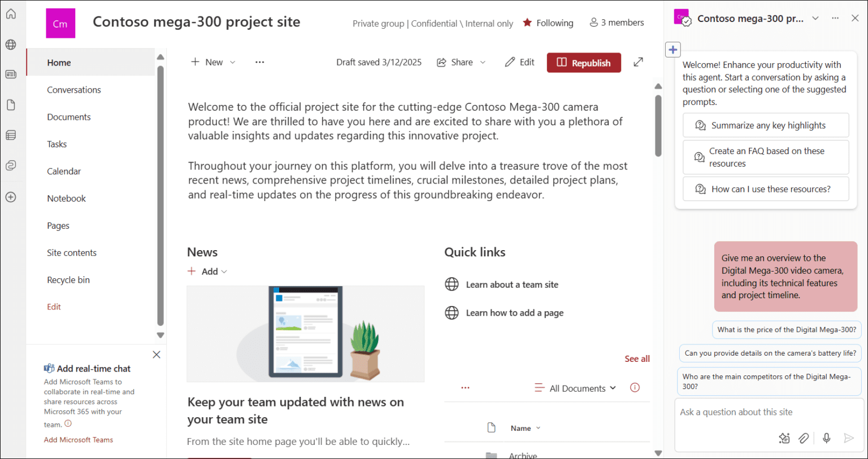Viewport: 868px width, 459px height.
Task: Toggle the expand arrow to full-screen the page
Action: click(638, 62)
